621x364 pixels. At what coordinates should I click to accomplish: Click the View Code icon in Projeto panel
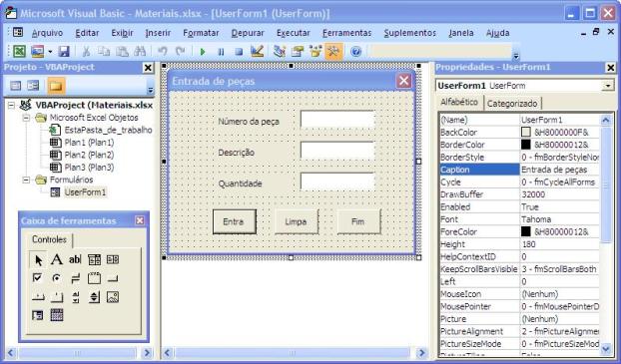click(x=15, y=86)
